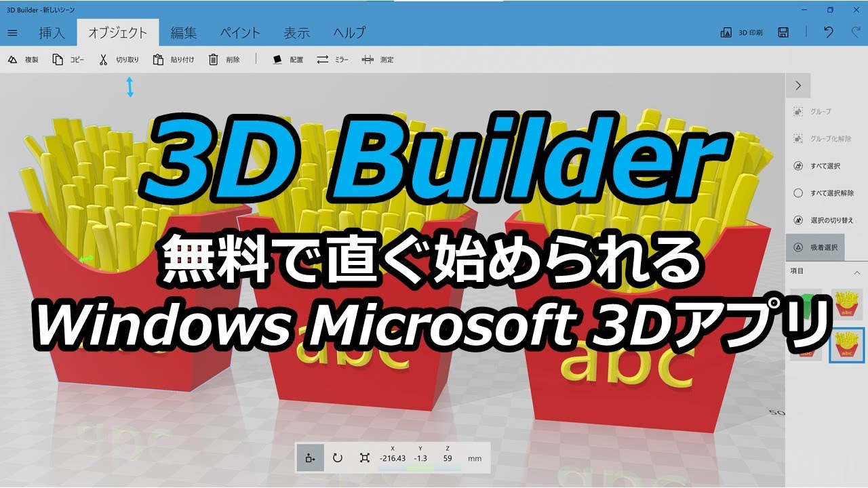Open the 編集 tab

tap(184, 33)
